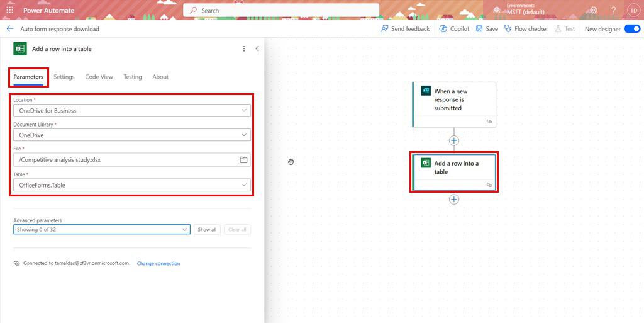Click the Clear all button
This screenshot has width=644, height=323.
tap(237, 229)
